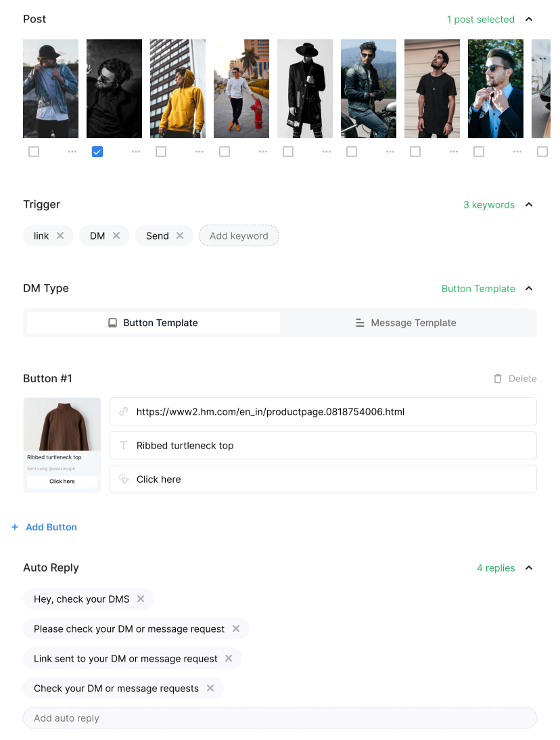Dismiss the Hey, check your DMS reply
The height and width of the screenshot is (740, 560).
point(140,599)
